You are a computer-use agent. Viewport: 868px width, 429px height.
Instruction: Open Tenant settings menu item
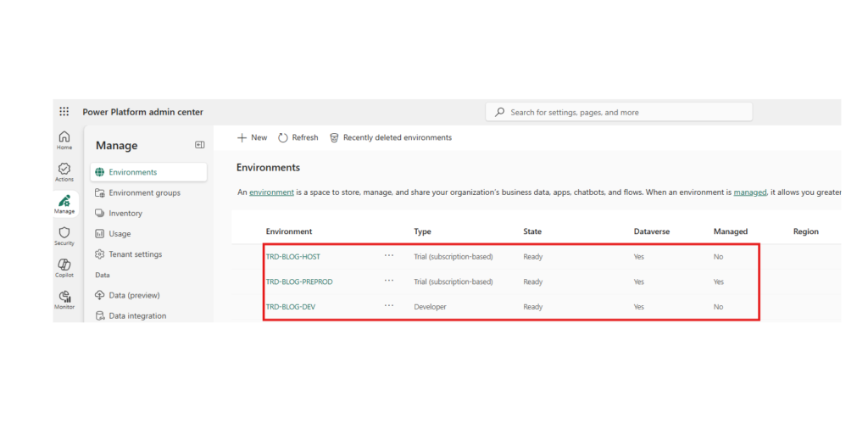point(135,254)
